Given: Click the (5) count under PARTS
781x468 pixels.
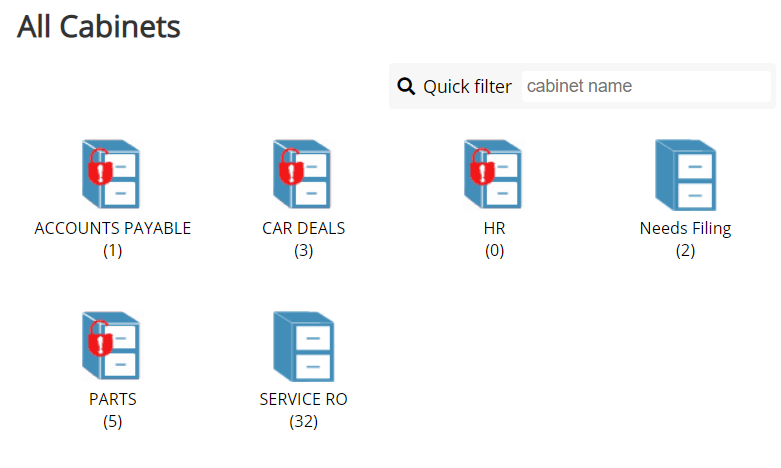Looking at the screenshot, I should coord(112,422).
